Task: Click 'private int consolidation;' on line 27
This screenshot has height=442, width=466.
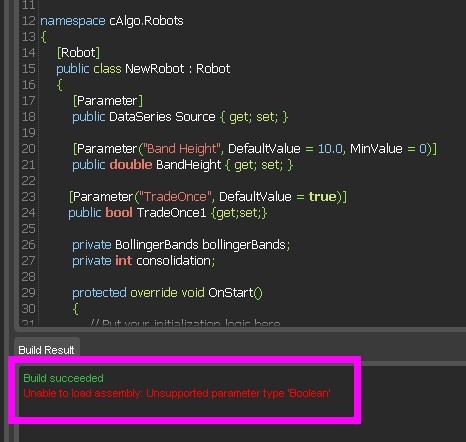Action: (144, 261)
